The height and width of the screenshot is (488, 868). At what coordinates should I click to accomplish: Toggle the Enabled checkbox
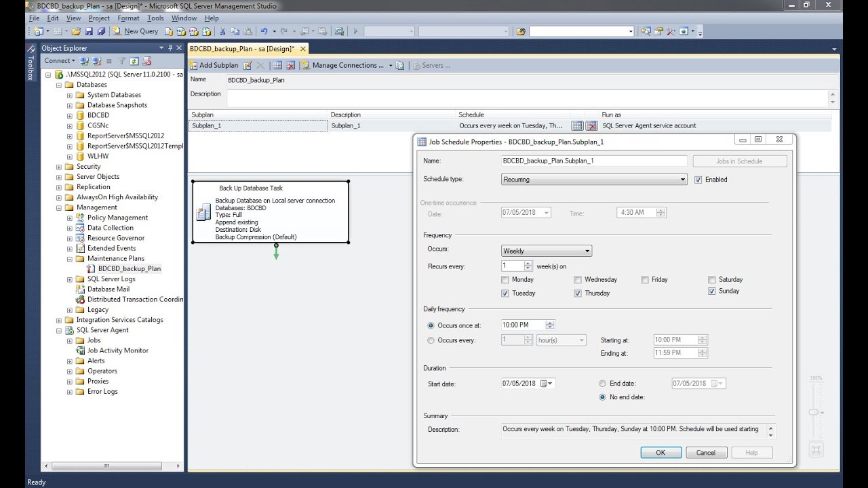click(698, 180)
